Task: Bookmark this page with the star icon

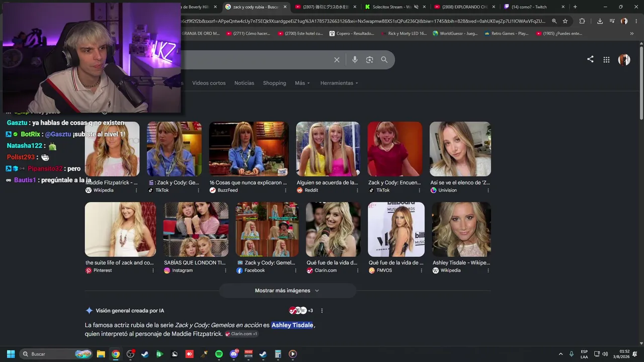Action: coord(565,21)
